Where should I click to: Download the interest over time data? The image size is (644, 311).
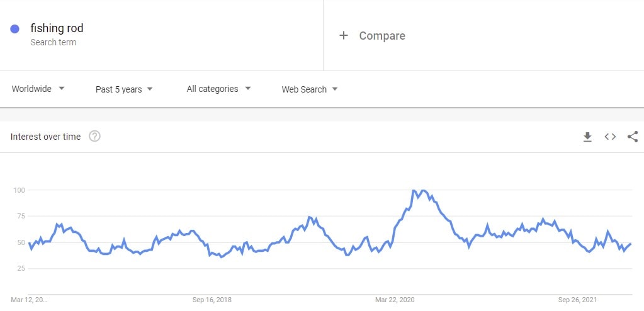[x=588, y=137]
